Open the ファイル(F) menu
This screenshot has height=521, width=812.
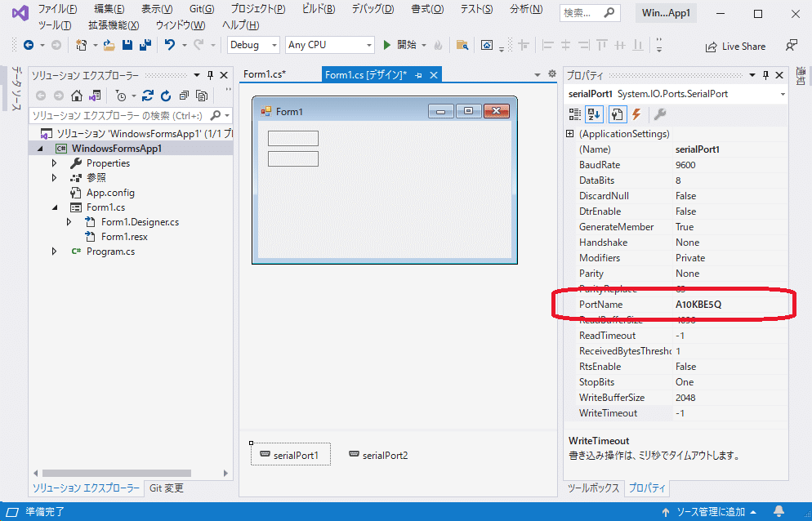(57, 9)
